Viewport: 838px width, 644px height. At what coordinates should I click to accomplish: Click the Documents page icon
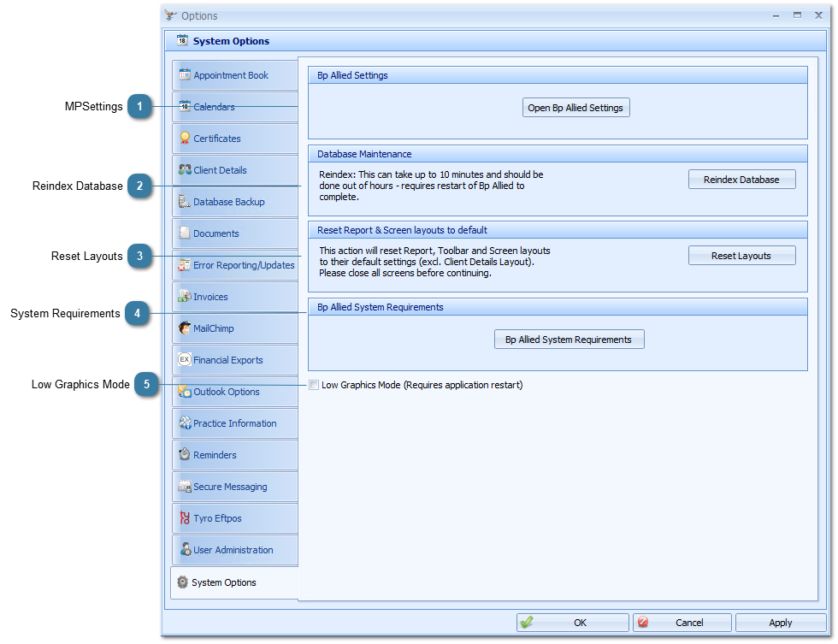(x=185, y=233)
